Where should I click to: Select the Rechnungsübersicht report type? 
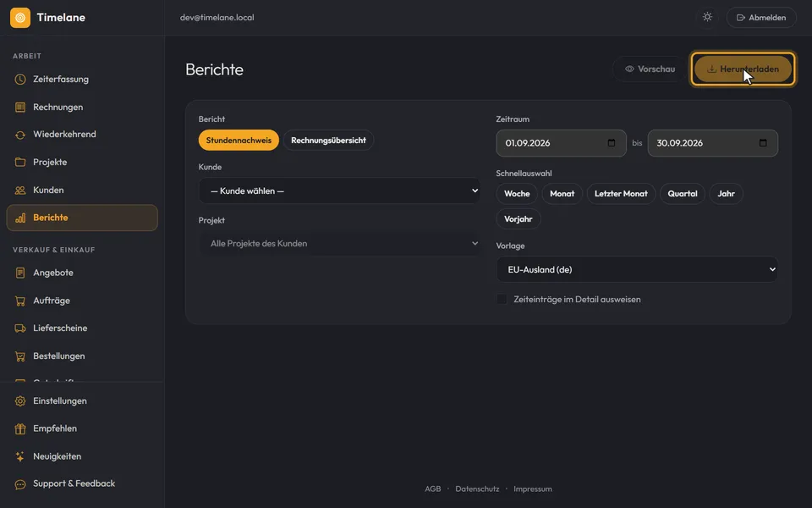click(328, 141)
